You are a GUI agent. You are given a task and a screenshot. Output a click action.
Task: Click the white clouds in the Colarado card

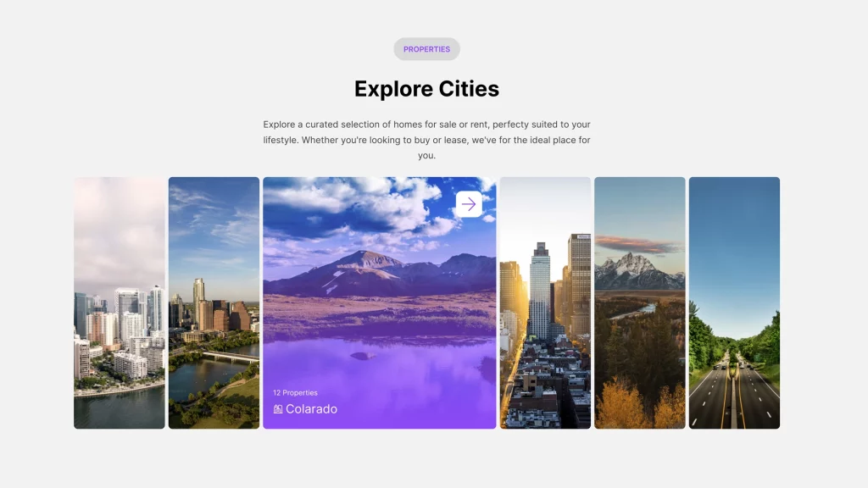click(373, 203)
